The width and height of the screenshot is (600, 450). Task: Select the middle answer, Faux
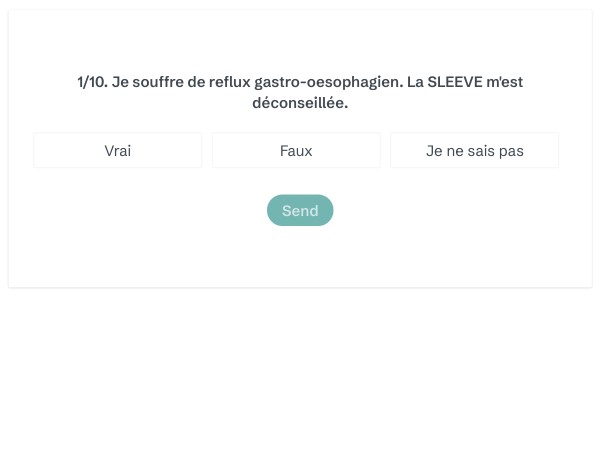coord(296,151)
